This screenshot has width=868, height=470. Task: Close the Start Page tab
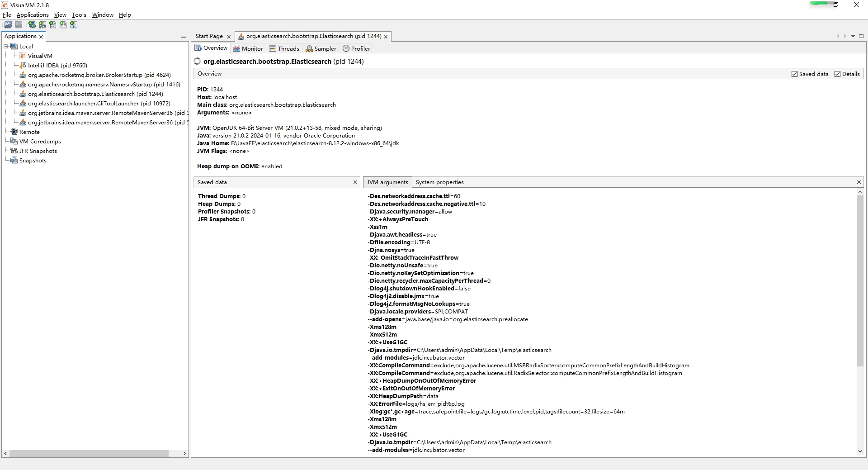(x=228, y=37)
